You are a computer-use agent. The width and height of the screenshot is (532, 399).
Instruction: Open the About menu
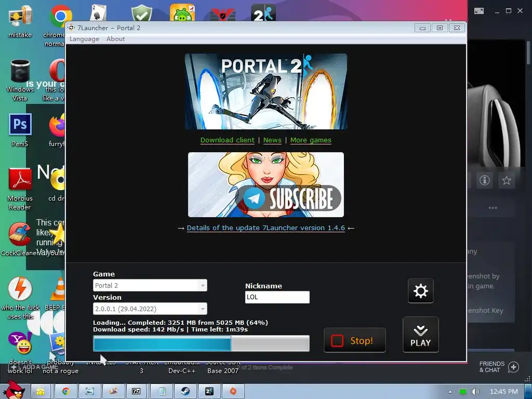(x=115, y=38)
